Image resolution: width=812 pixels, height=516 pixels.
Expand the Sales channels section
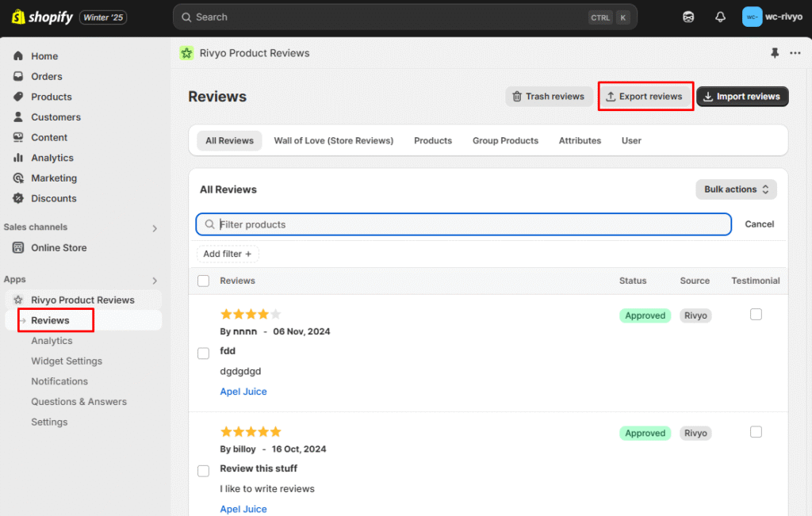pos(155,228)
